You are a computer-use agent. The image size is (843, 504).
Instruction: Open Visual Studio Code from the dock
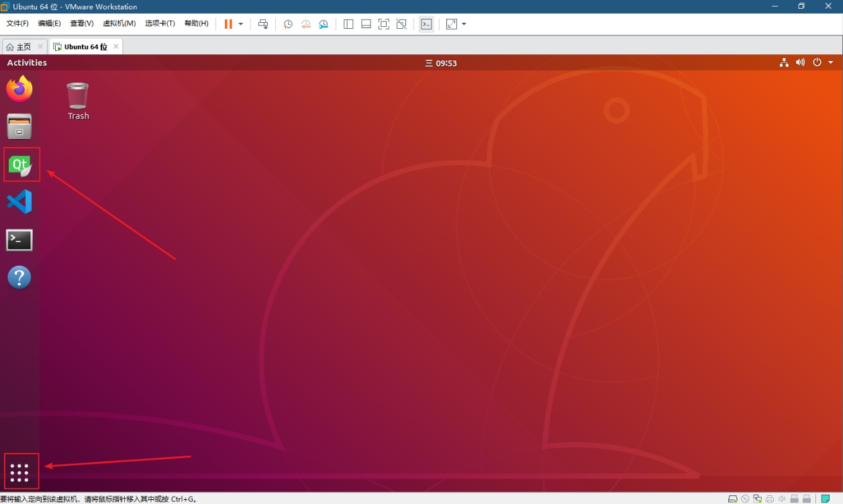point(19,202)
